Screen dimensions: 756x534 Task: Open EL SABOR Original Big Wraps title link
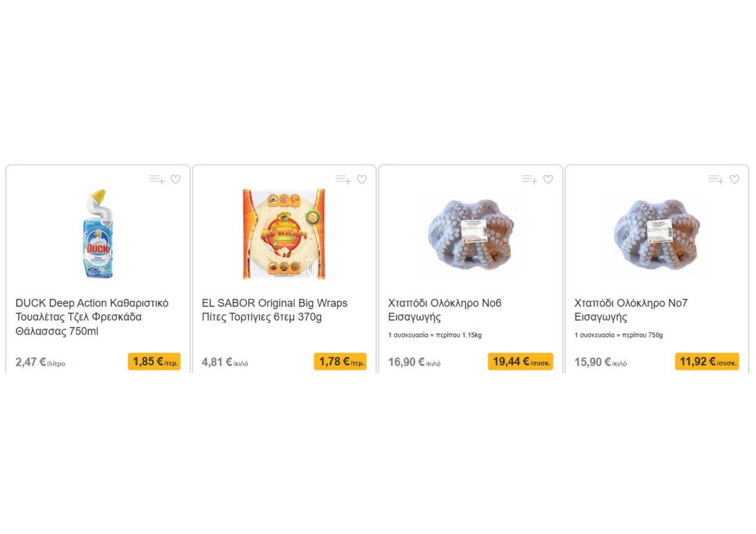click(275, 310)
